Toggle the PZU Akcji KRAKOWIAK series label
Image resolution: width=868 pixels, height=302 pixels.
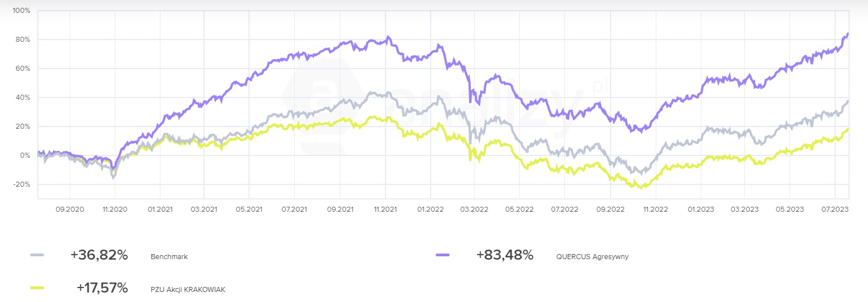click(x=188, y=289)
